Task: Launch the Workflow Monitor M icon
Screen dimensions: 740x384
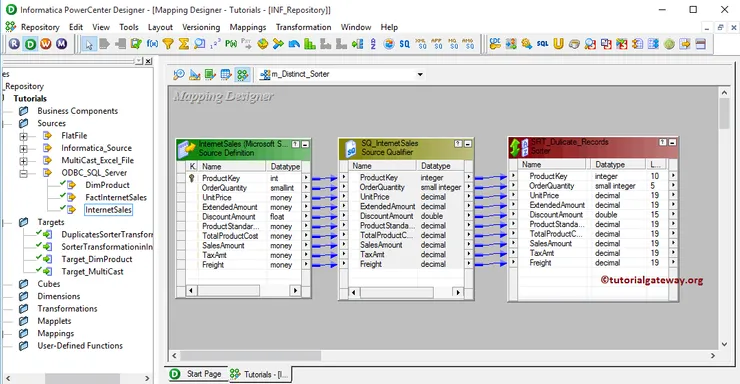Action: coord(61,44)
